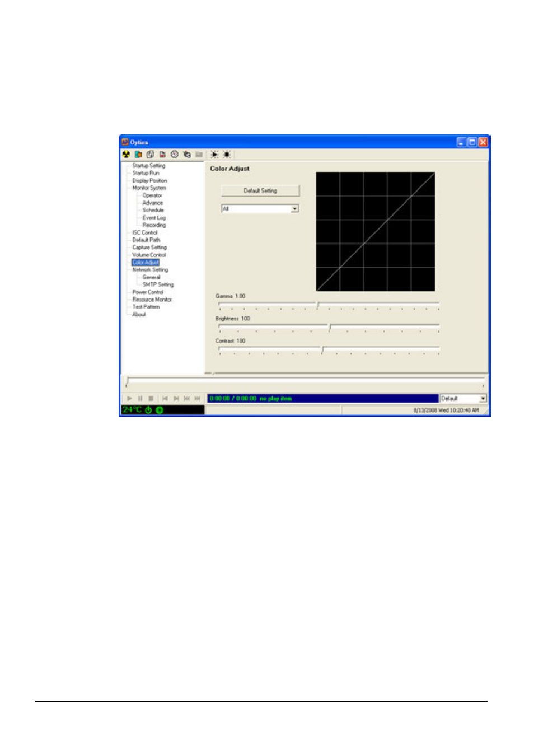Click the globe icon on the toolbar
The height and width of the screenshot is (756, 534).
point(150,154)
